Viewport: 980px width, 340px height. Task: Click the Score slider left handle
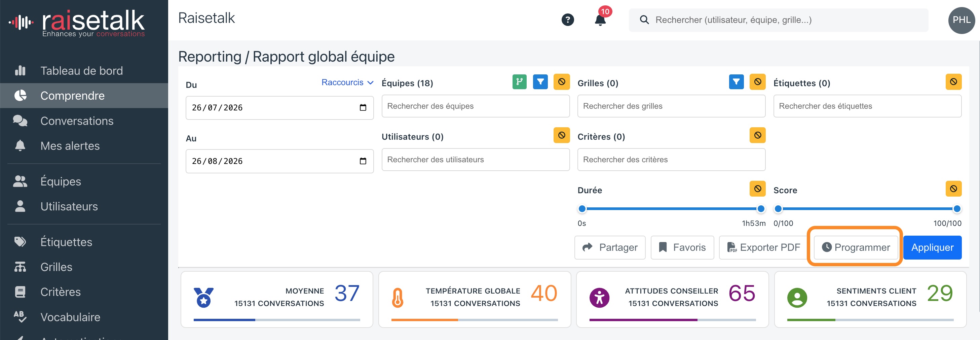tap(778, 209)
